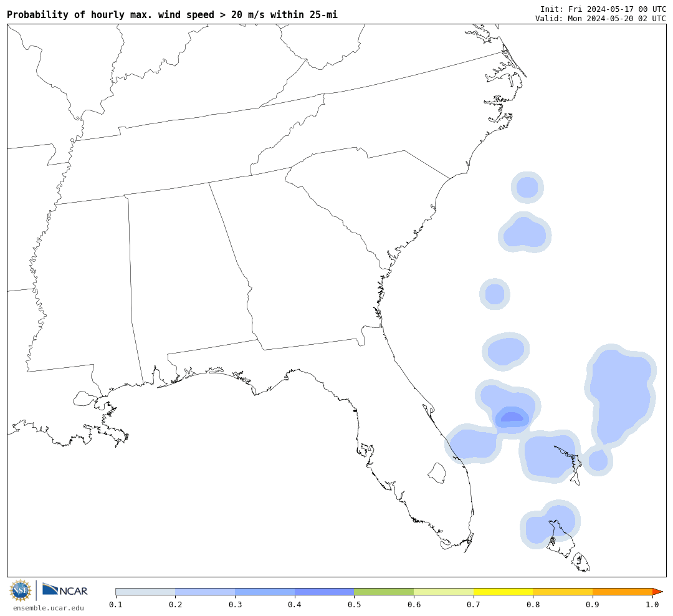Screen dimensions: 673x616
Task: Click the NSF logo
Action: click(x=21, y=590)
